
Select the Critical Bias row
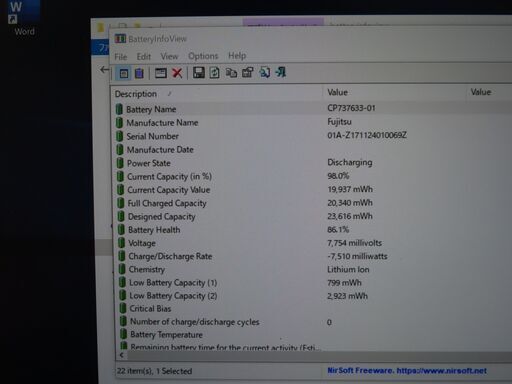point(312,309)
